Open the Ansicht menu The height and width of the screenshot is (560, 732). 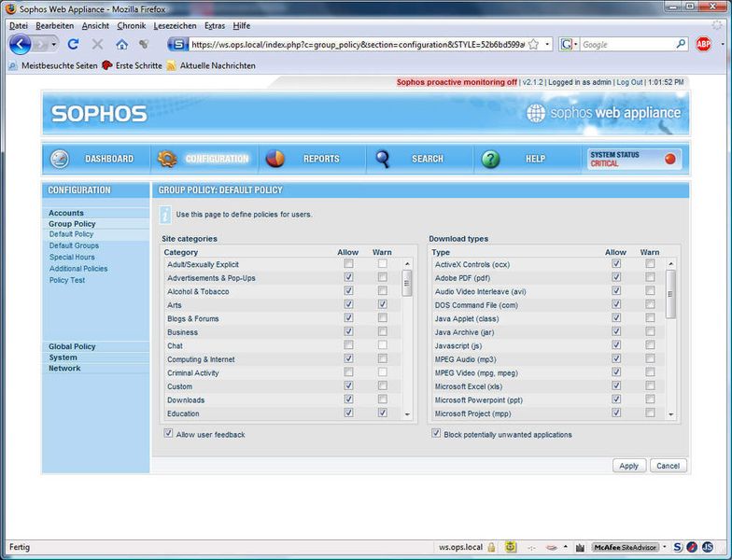[x=95, y=26]
